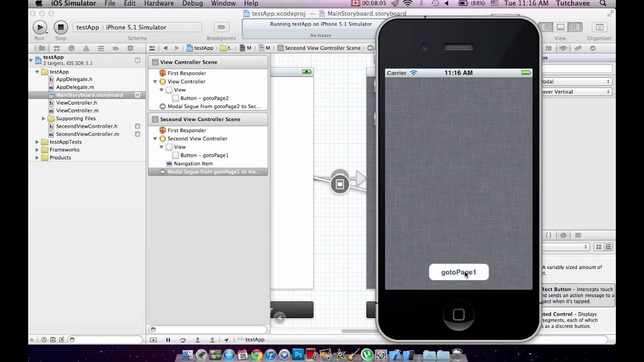The height and width of the screenshot is (362, 644).
Task: Go back with jump bar left arrow
Action: tap(165, 48)
